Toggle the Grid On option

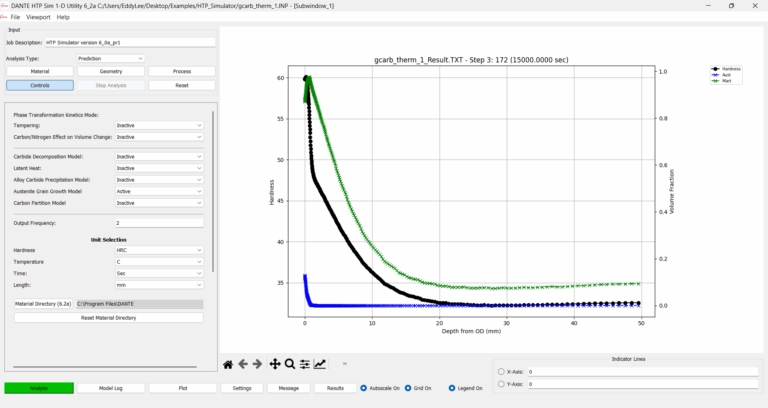(x=408, y=388)
